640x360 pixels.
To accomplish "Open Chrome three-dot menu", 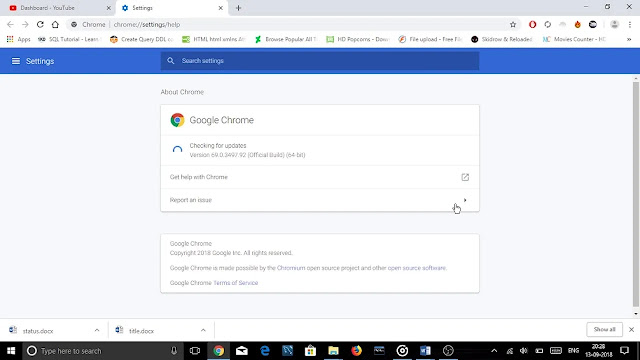I will [x=630, y=24].
